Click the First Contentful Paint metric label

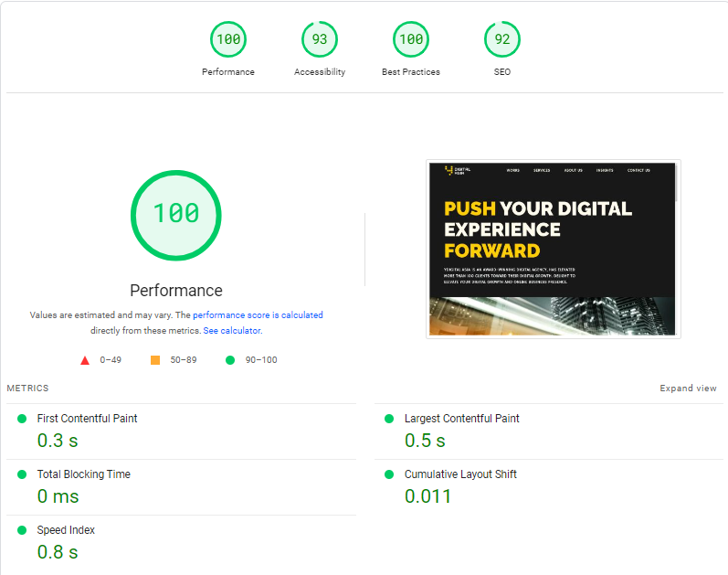tap(88, 419)
